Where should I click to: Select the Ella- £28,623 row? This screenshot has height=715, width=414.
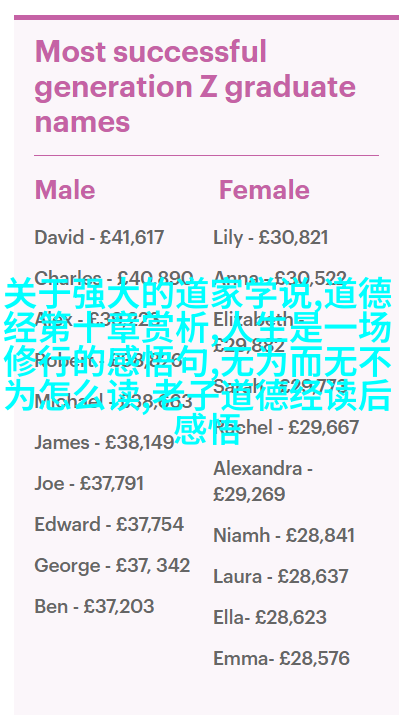270,617
